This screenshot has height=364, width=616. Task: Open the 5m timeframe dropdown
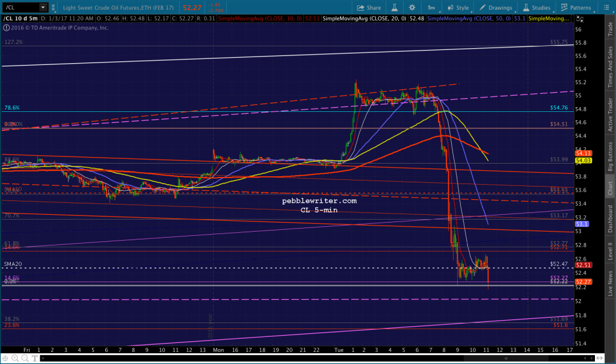431,7
